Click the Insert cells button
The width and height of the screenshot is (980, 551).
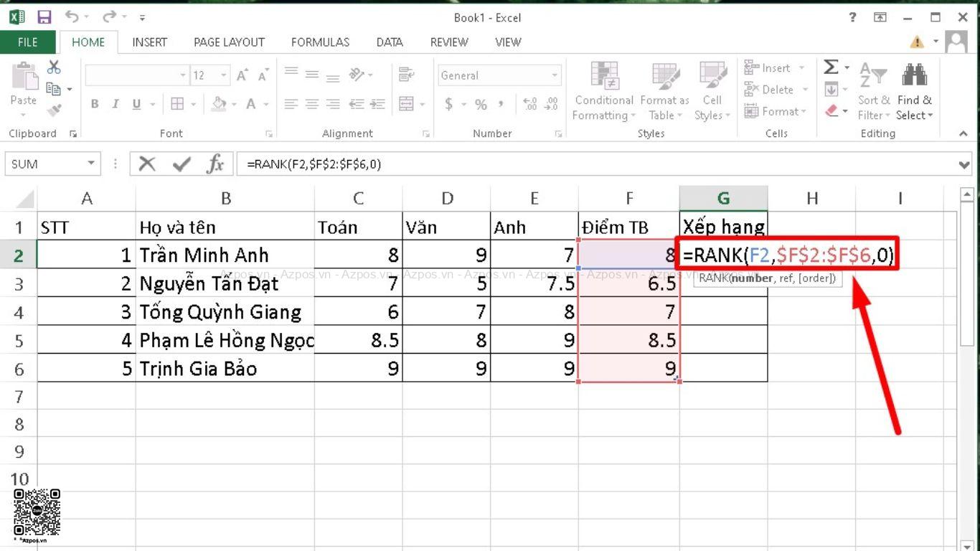point(775,68)
